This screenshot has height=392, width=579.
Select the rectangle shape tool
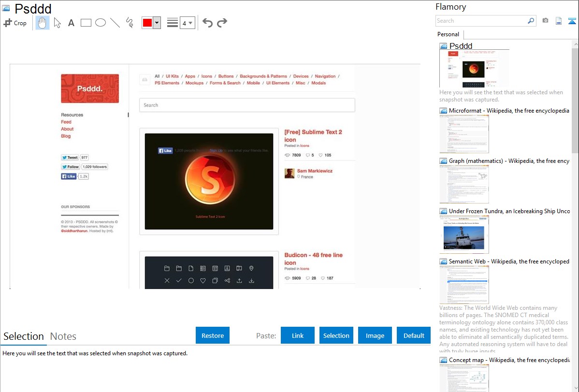(86, 23)
